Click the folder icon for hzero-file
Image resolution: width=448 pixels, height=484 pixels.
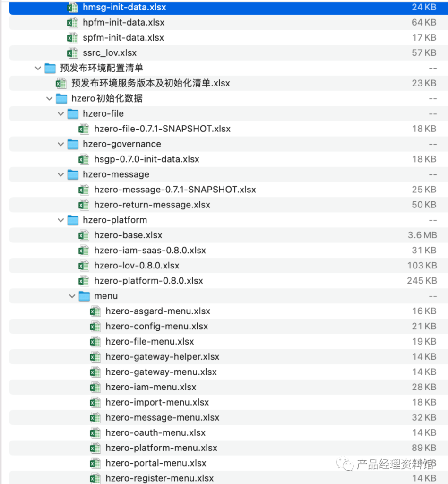click(x=73, y=114)
